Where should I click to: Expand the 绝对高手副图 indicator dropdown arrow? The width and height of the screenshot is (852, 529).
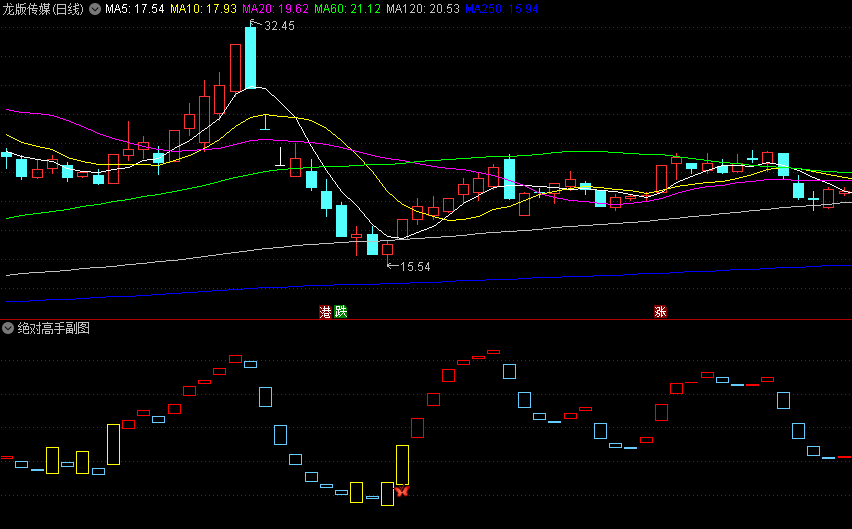coord(8,328)
